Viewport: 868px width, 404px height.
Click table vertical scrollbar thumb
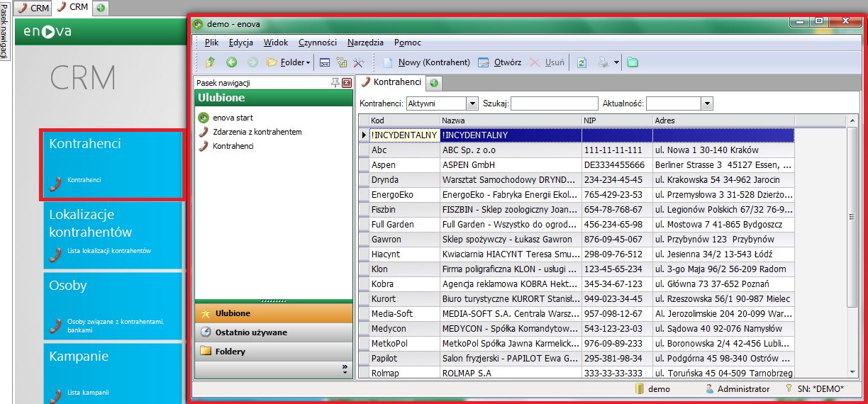(x=852, y=217)
